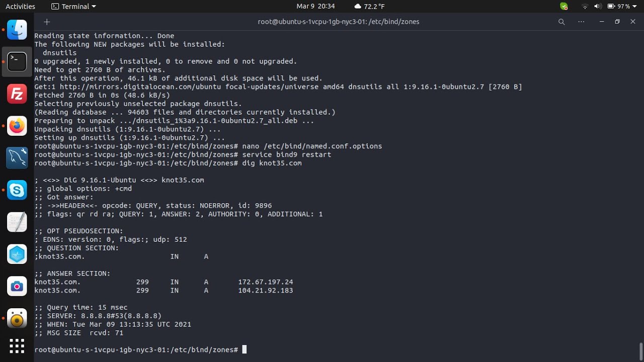Open MySQL Workbench from the dock
The width and height of the screenshot is (644, 362).
(17, 158)
